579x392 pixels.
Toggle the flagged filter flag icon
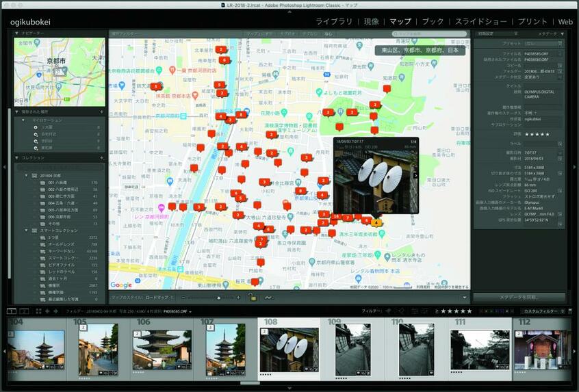pyautogui.click(x=388, y=311)
